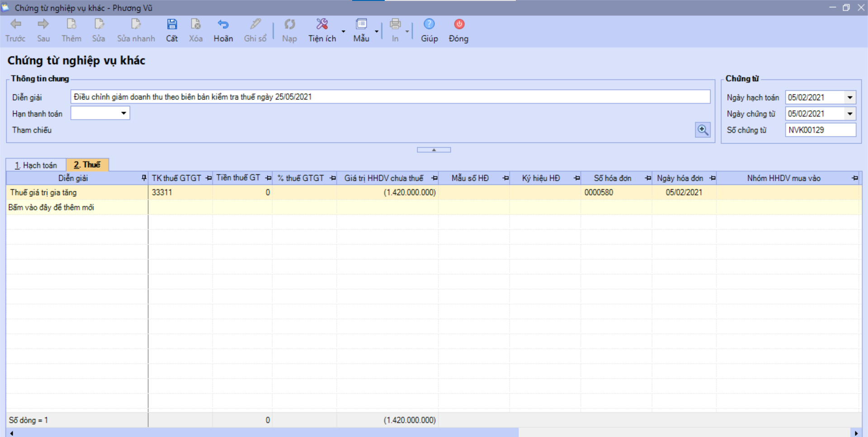Open the Tiện ích tools icon
Screen dimensions: 868x437
click(322, 24)
